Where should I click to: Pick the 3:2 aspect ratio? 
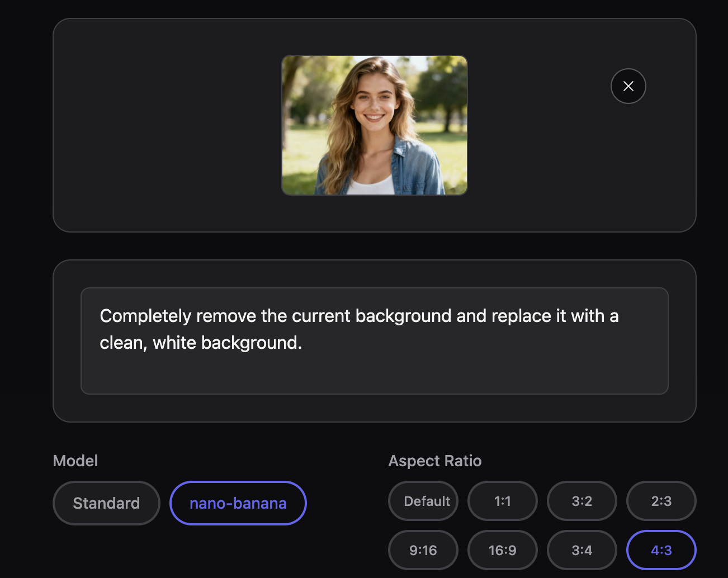click(x=582, y=501)
